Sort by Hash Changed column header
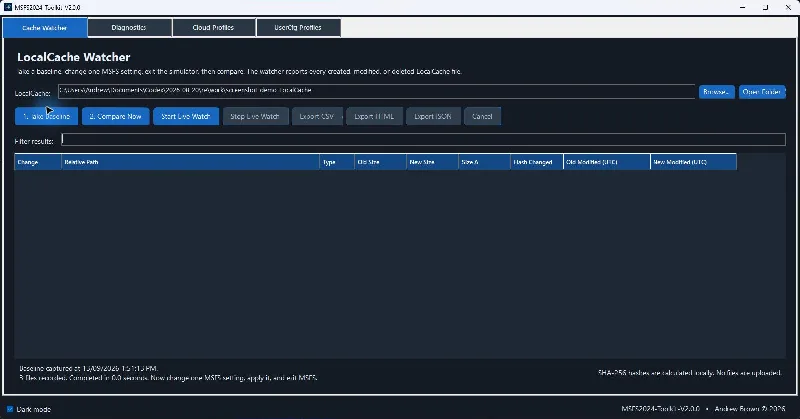800x419 pixels. [x=537, y=162]
